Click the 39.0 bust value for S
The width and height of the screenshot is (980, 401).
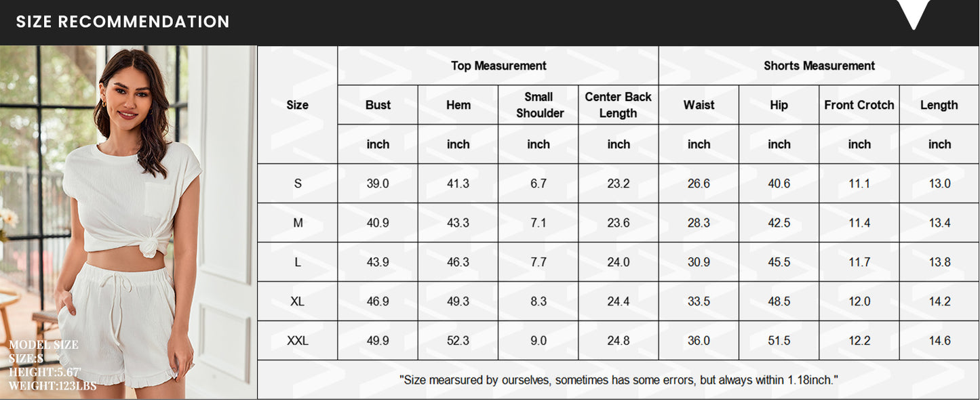click(x=378, y=184)
